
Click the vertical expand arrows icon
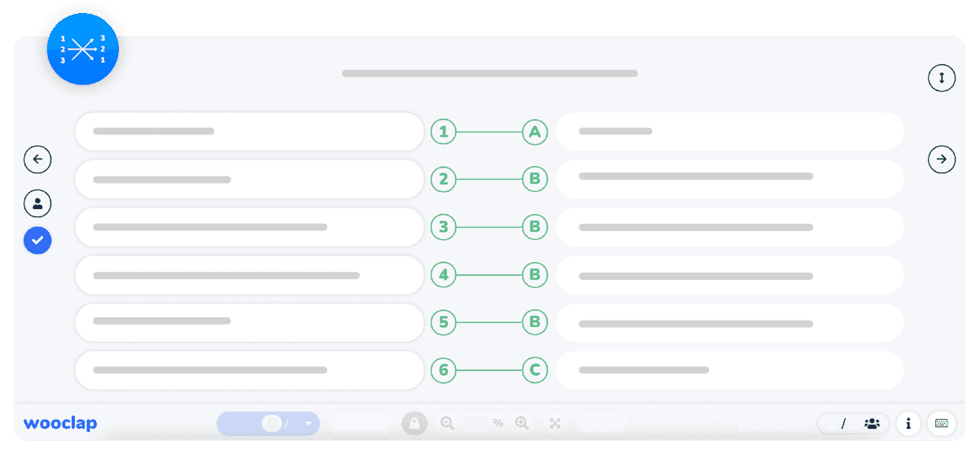942,78
